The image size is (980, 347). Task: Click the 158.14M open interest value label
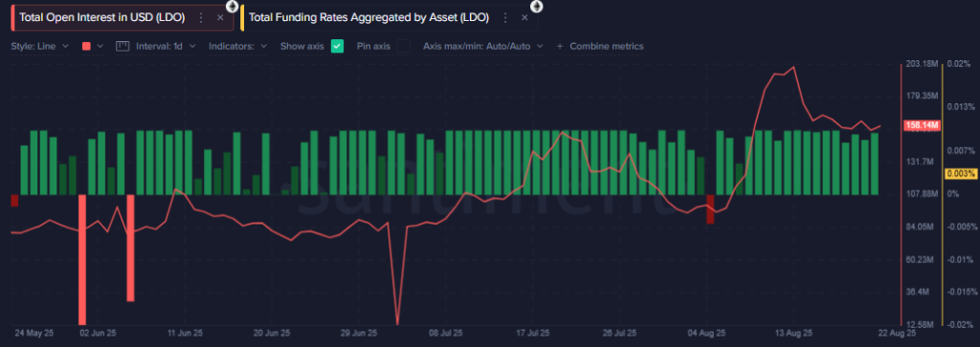click(922, 125)
